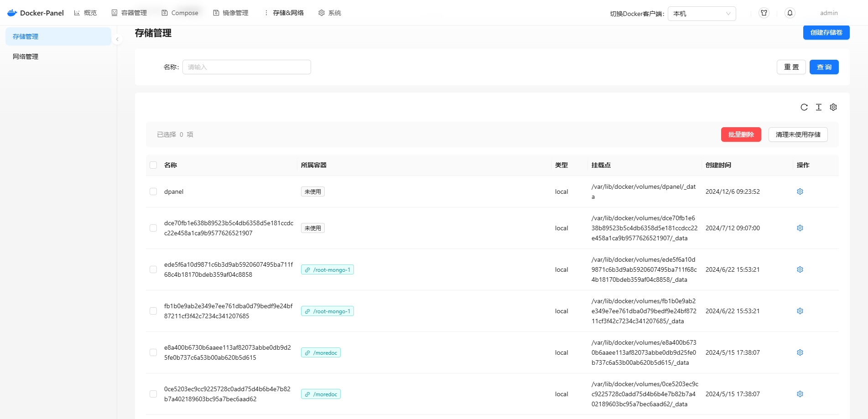
Task: Toggle the select-all checkbox in table header
Action: (x=153, y=165)
